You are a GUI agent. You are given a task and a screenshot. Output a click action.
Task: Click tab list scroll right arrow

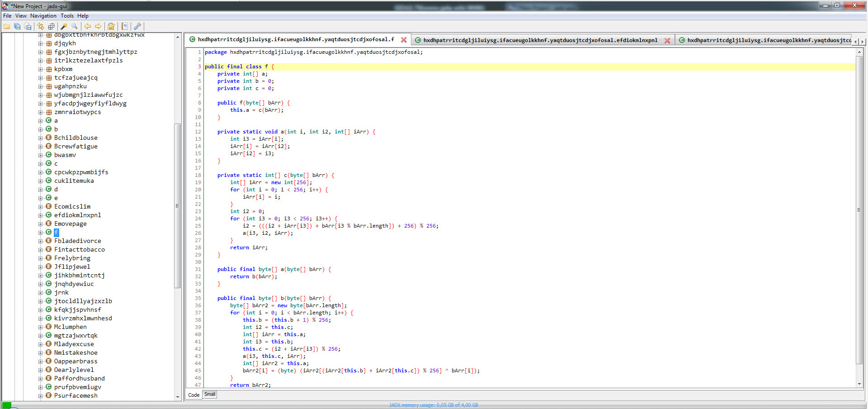[x=862, y=41]
